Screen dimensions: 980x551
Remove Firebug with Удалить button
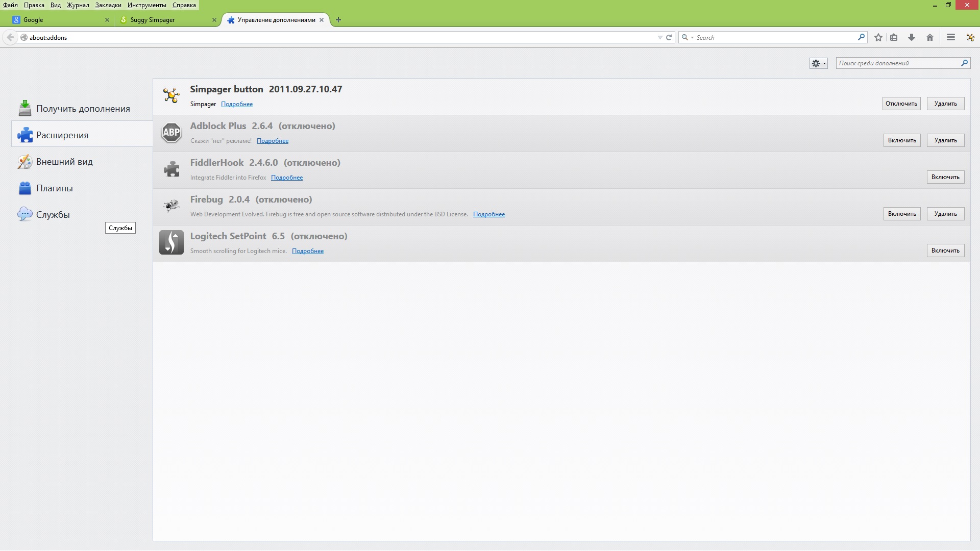coord(945,214)
